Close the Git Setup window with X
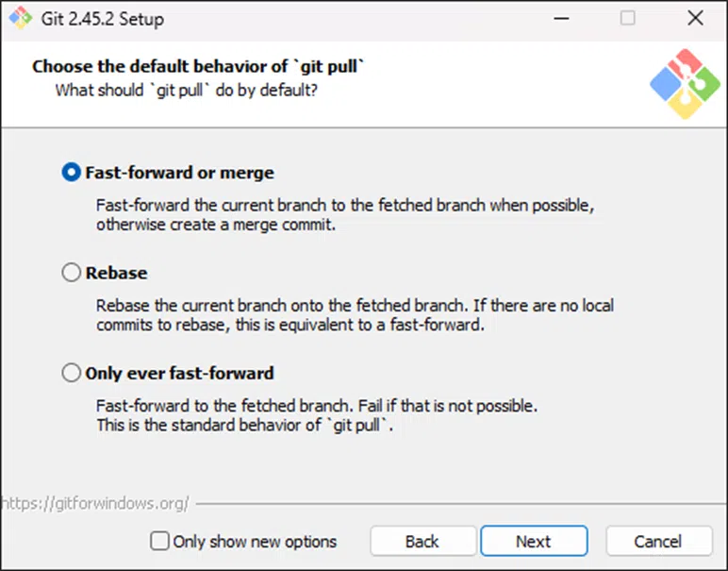 tap(695, 18)
